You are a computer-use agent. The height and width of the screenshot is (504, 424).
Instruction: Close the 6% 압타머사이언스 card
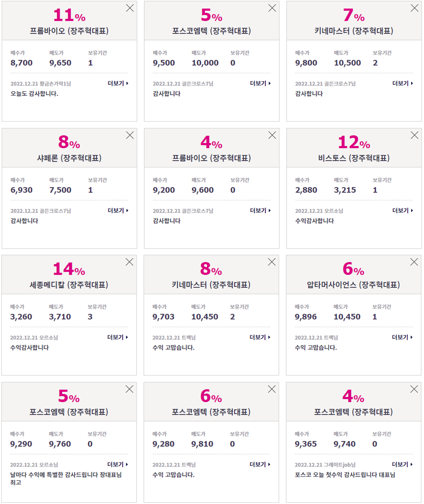click(414, 262)
